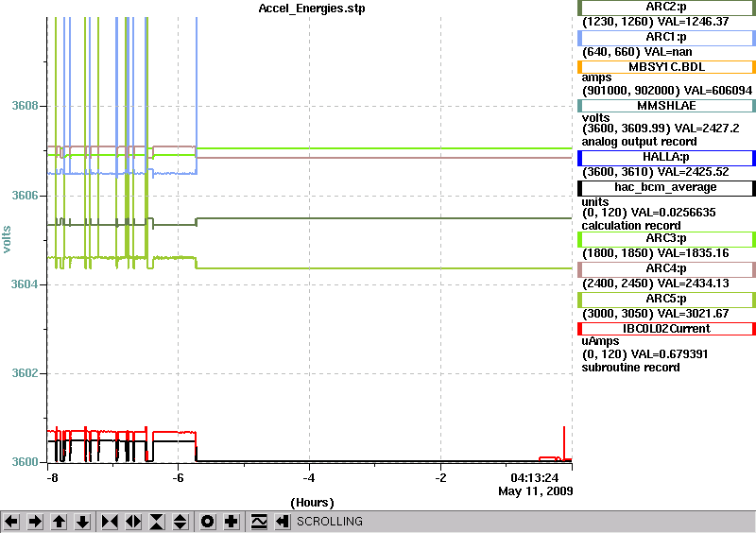
Task: Pan the graph down with the down arrow
Action: [x=83, y=522]
